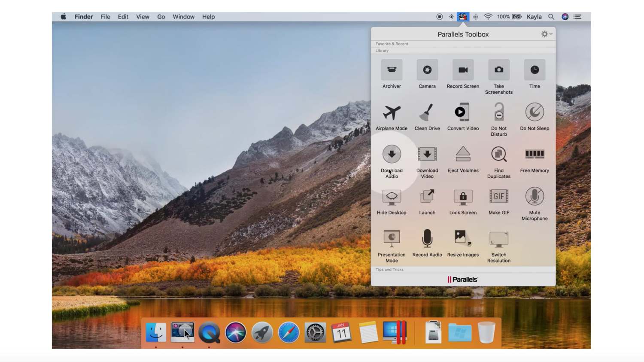Open the Window menu in the menu bar
644x362 pixels.
[183, 17]
